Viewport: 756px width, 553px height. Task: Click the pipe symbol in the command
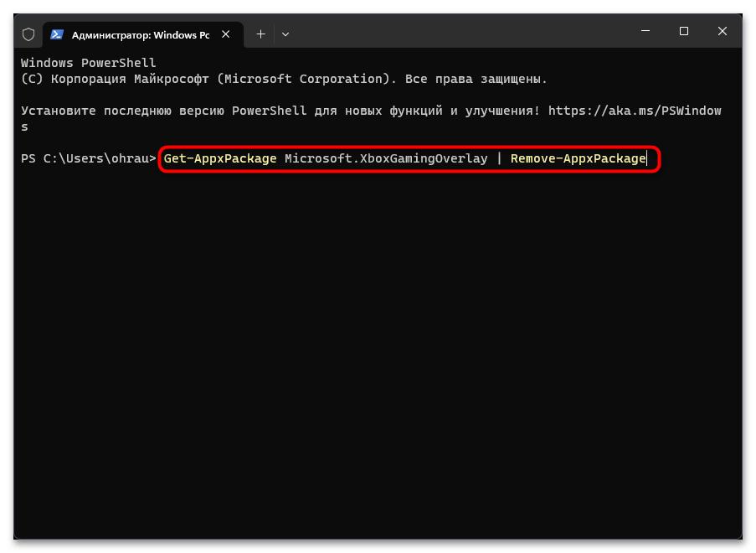click(500, 158)
